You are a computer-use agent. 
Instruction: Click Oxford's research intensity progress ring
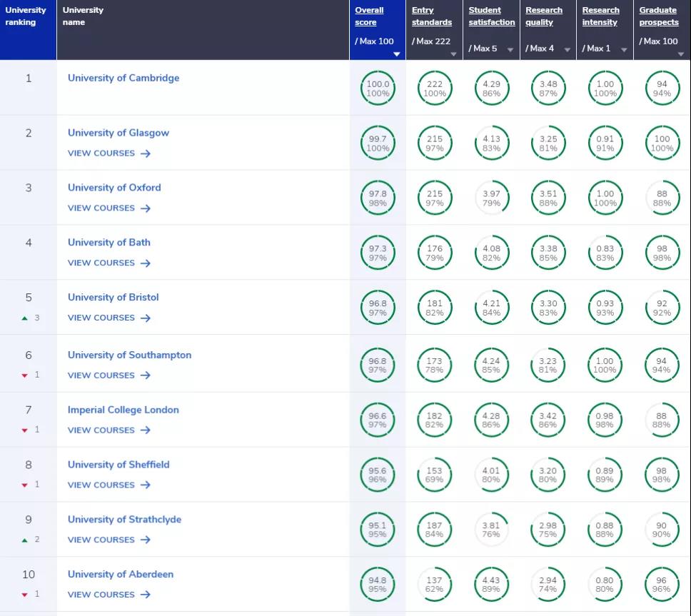point(605,198)
